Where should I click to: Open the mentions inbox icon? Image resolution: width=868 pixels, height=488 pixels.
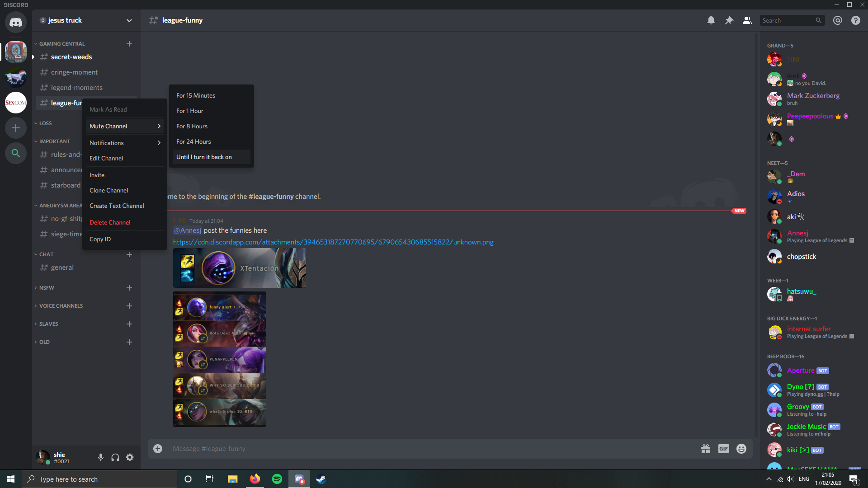[x=837, y=20]
